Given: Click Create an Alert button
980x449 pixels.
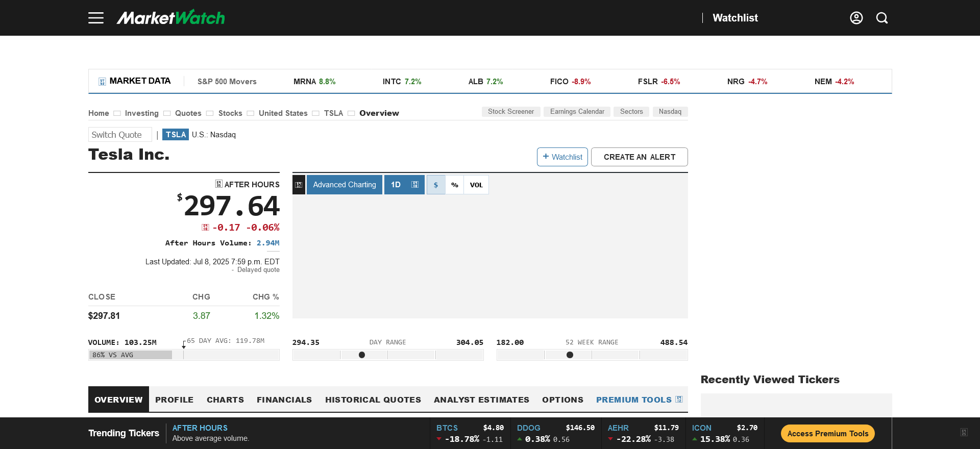Looking at the screenshot, I should pos(640,157).
